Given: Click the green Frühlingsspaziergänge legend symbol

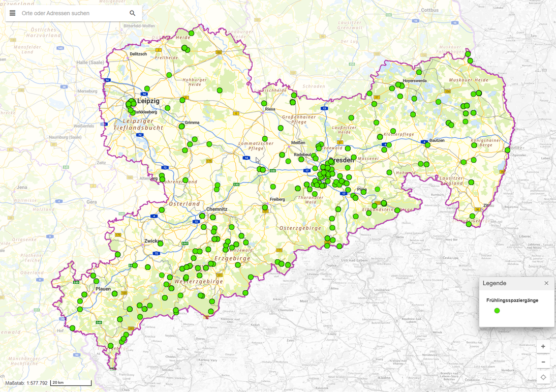Looking at the screenshot, I should 497,311.
